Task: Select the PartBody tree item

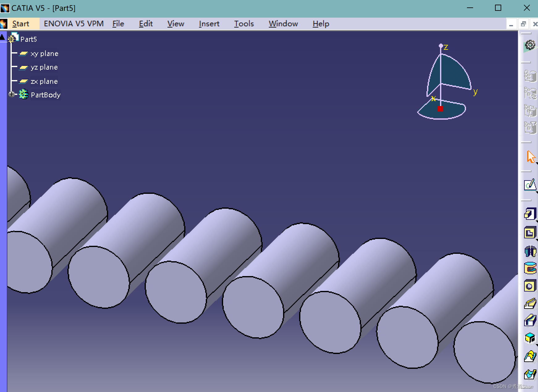Action: point(46,95)
